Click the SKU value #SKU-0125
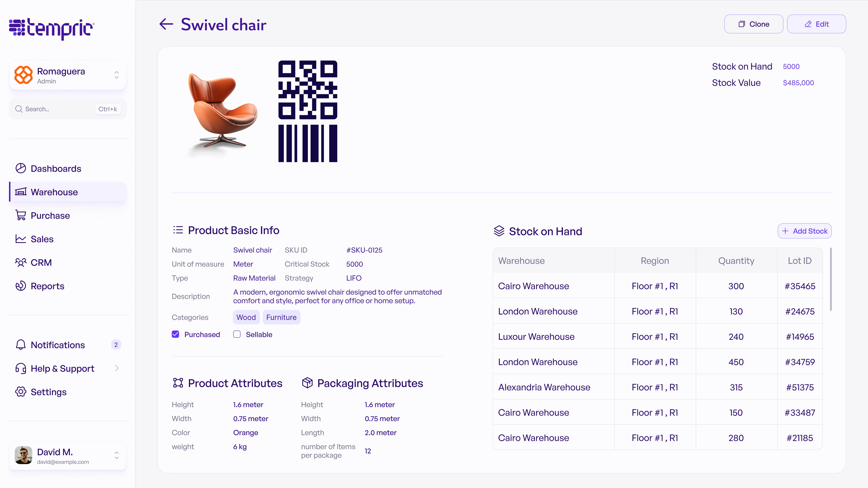Viewport: 868px width, 488px height. [364, 250]
